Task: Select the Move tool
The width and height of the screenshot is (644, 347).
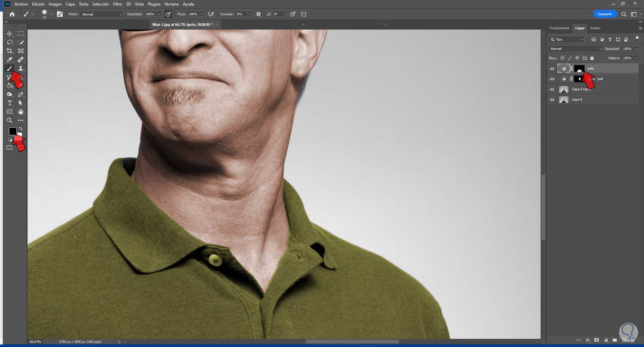Action: coord(9,33)
